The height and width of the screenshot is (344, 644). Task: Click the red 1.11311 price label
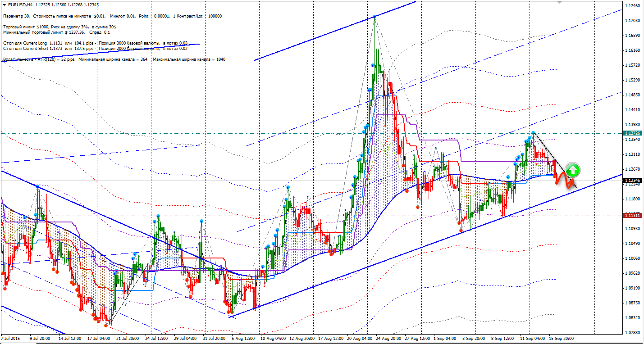[631, 216]
